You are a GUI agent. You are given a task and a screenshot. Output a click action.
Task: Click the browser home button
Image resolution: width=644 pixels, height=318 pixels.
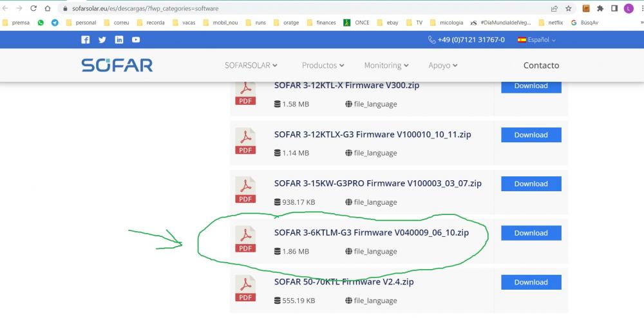[x=48, y=8]
